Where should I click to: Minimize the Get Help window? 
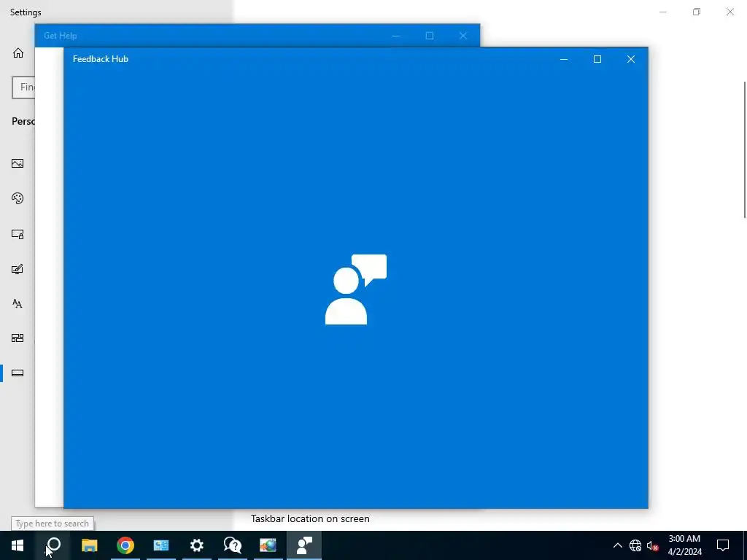[396, 36]
